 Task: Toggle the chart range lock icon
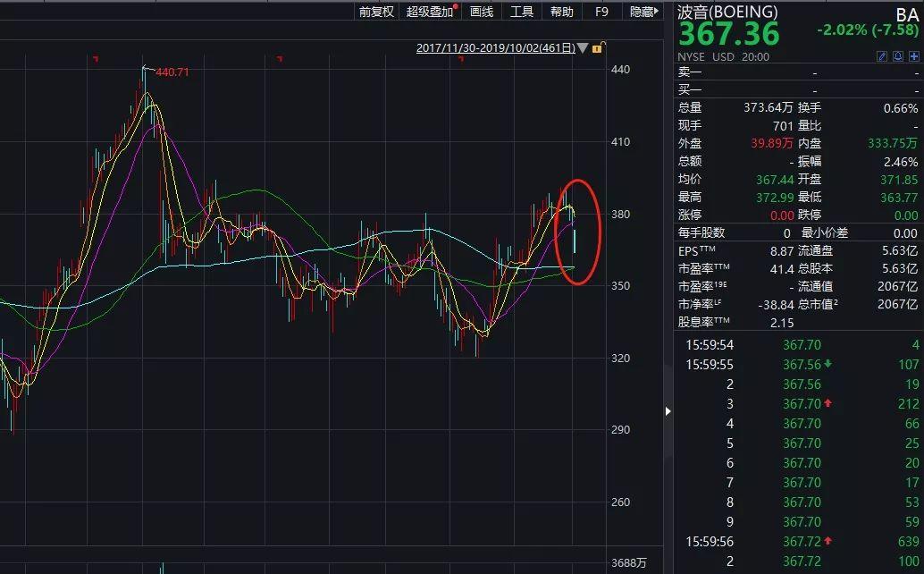(598, 47)
